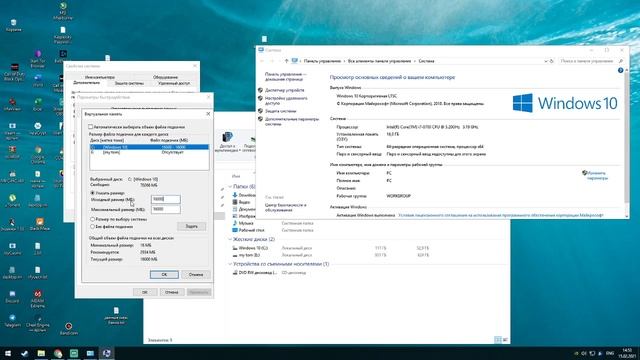Click Панель управления in the breadcrumb

322,61
